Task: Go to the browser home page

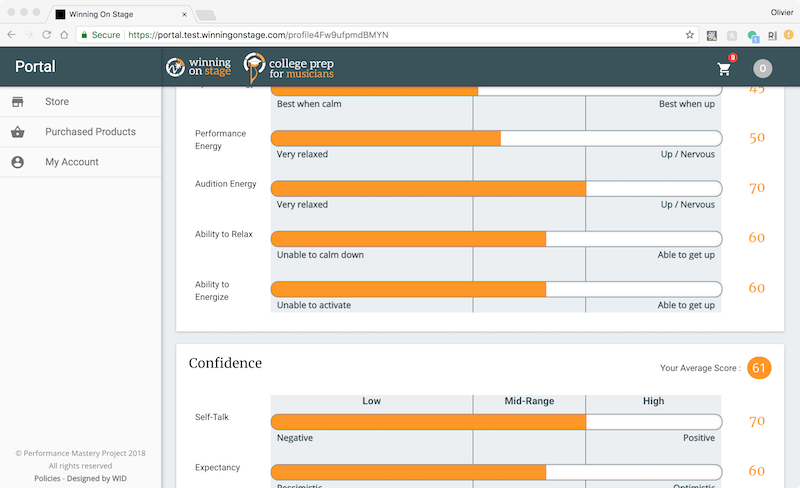Action: (x=65, y=34)
